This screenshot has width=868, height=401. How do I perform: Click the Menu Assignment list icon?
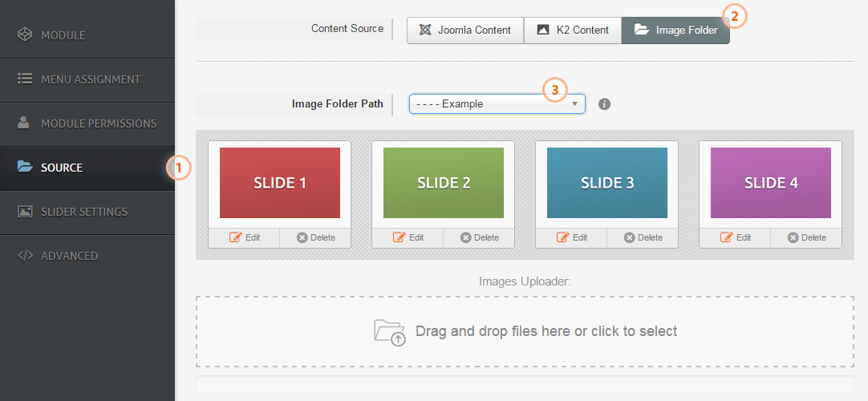click(x=25, y=79)
